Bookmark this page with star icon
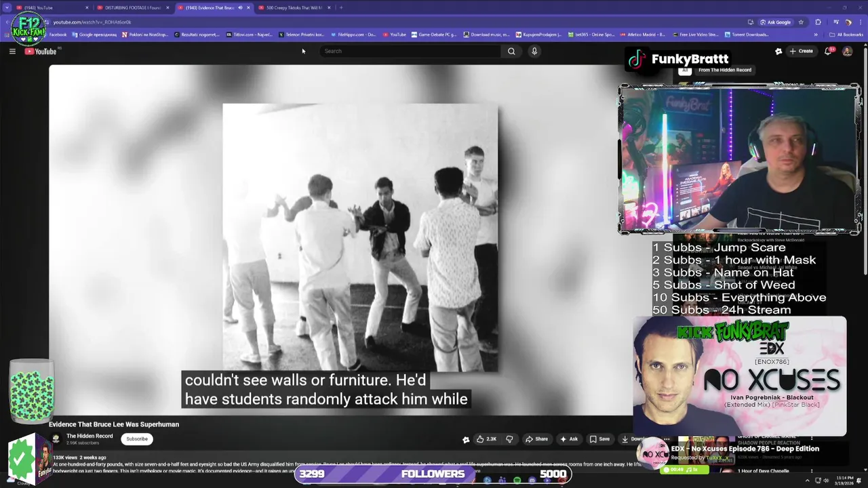 click(801, 22)
